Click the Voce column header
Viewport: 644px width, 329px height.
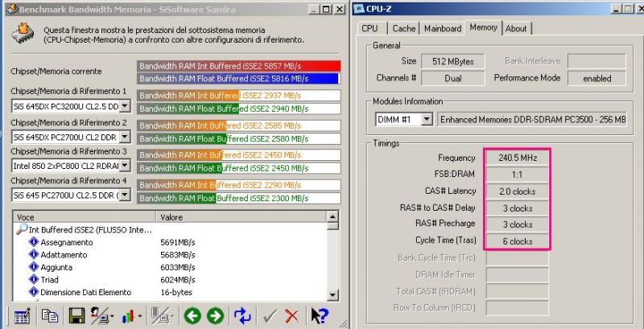coord(85,217)
